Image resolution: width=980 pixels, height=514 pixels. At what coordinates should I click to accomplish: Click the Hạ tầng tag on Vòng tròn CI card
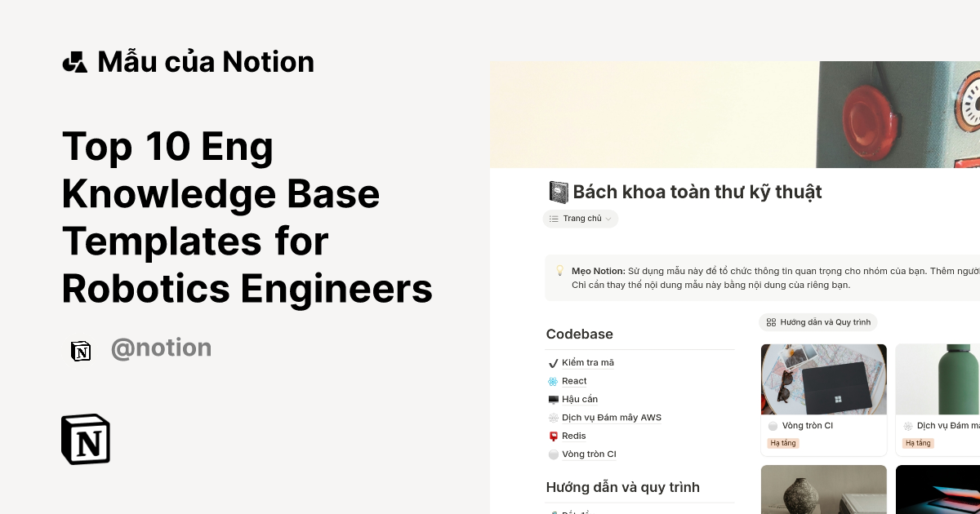[783, 443]
